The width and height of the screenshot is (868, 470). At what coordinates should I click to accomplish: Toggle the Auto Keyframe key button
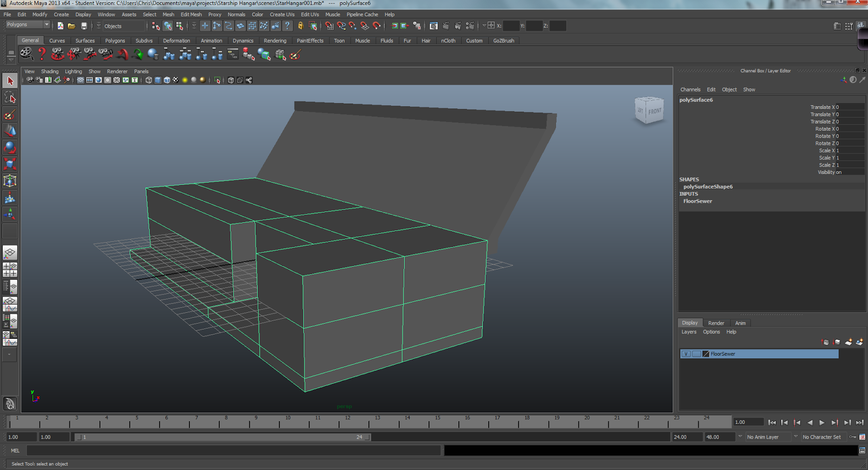853,437
